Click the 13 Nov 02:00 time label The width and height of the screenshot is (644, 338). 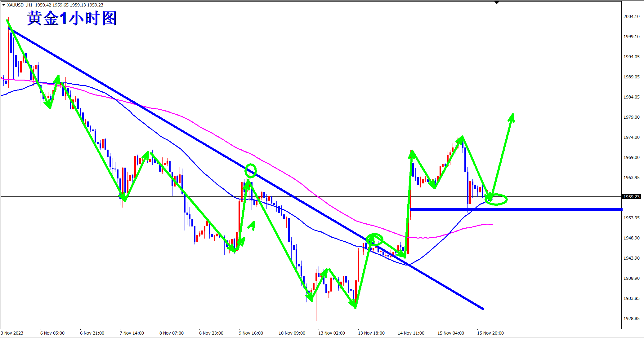[331, 333]
